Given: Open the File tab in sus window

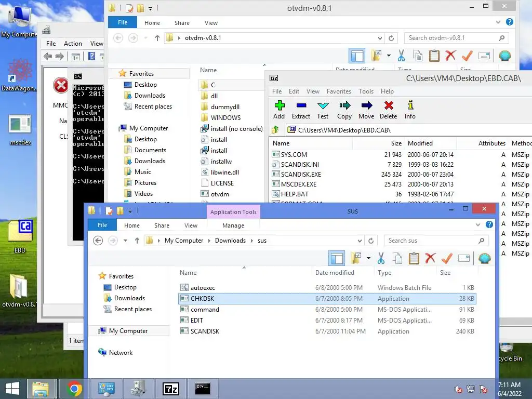Looking at the screenshot, I should click(102, 225).
